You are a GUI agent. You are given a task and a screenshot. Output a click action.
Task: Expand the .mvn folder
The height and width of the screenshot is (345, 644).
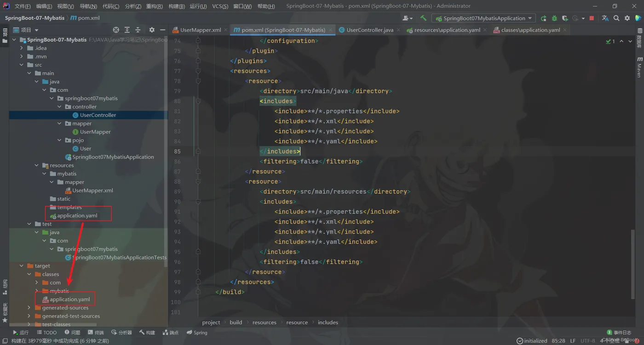pos(22,57)
